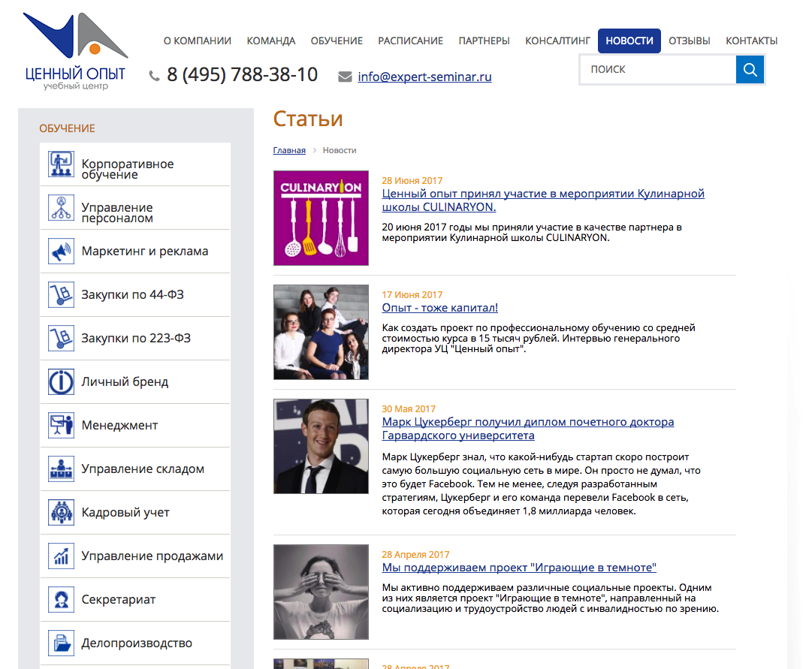Click the cart icon beside Закупки по 44-ФЗ
Screen dimensions: 812x669
pos(61,294)
